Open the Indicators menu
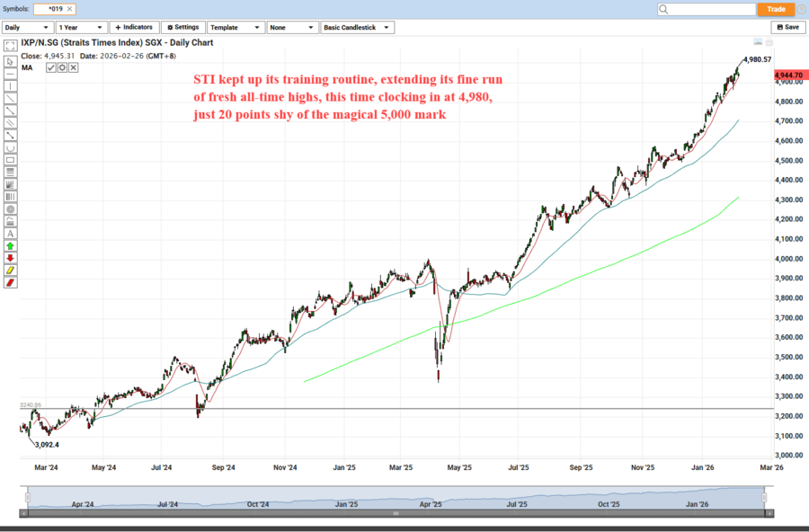The width and height of the screenshot is (809, 532). [135, 27]
